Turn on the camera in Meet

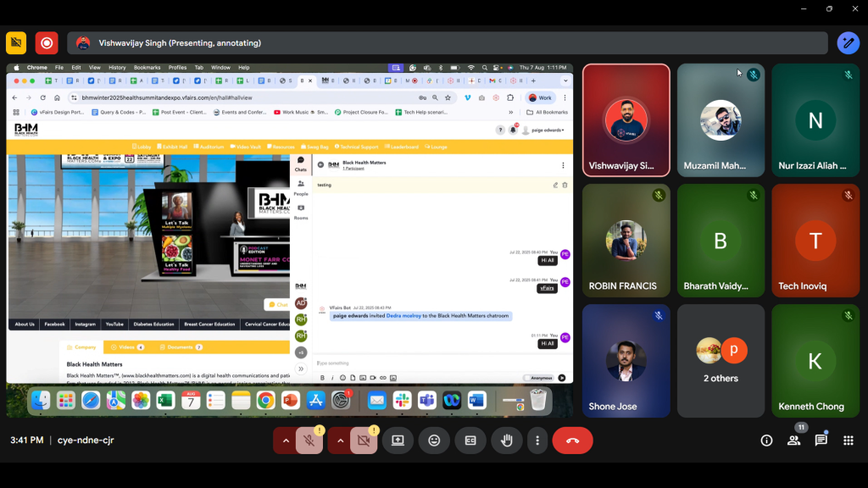364,441
